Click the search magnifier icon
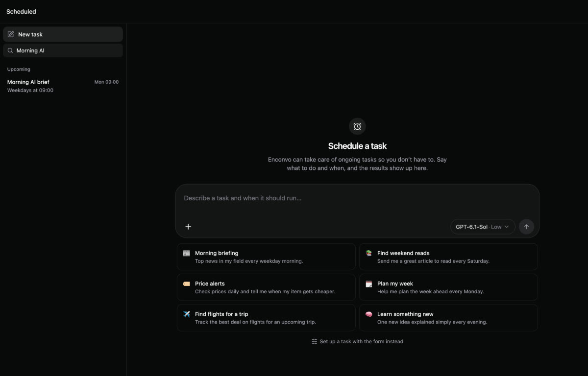Image resolution: width=588 pixels, height=376 pixels. click(10, 50)
